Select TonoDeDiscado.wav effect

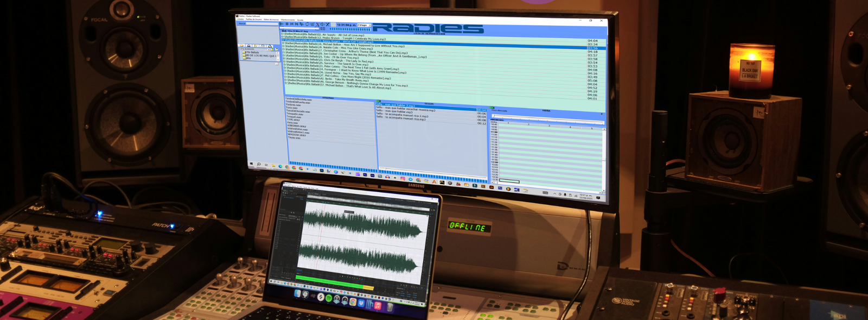pyautogui.click(x=298, y=111)
